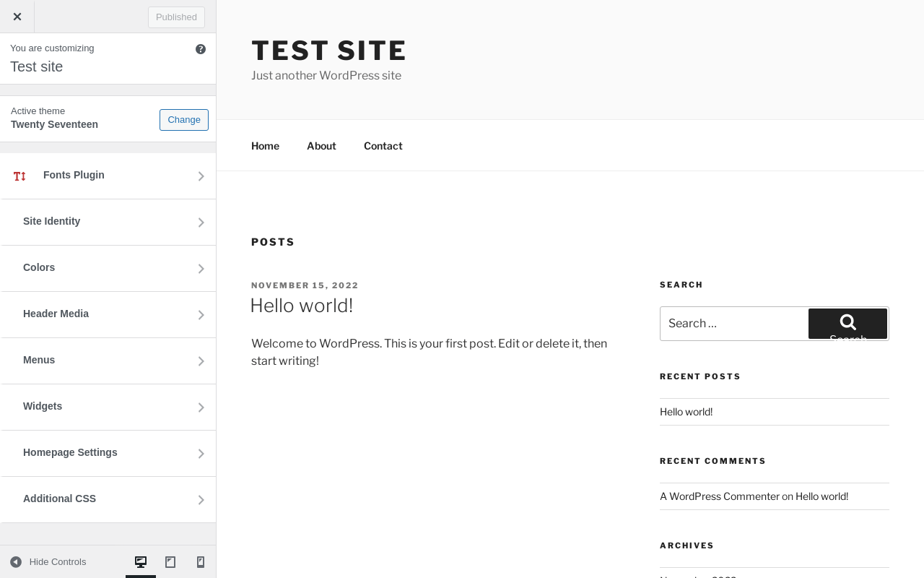Click the Change theme button

tap(184, 120)
